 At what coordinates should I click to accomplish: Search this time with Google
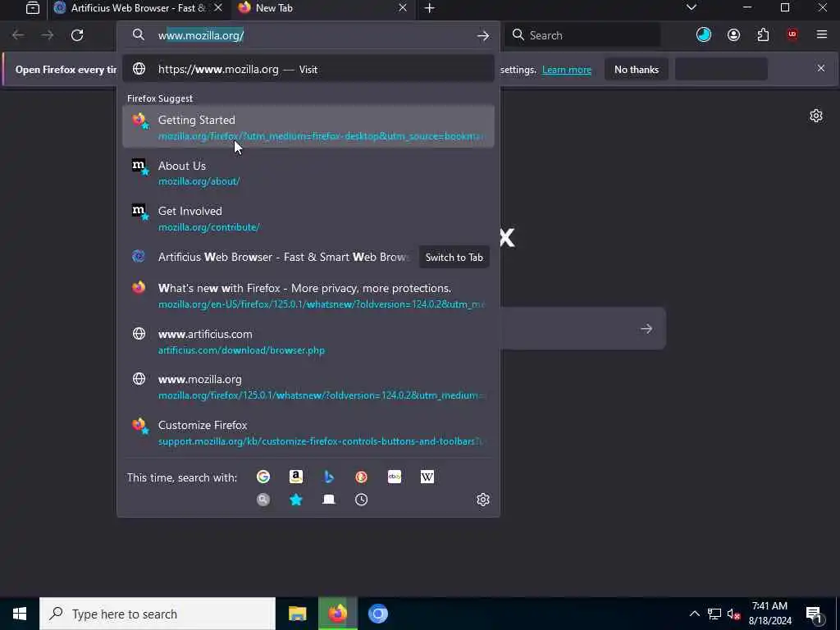tap(263, 477)
